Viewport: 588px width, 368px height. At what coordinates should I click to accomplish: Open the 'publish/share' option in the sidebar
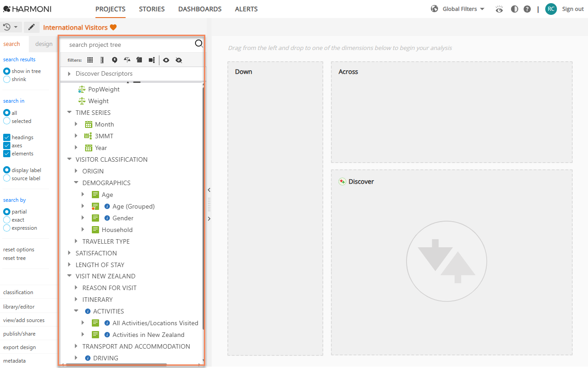tap(20, 333)
